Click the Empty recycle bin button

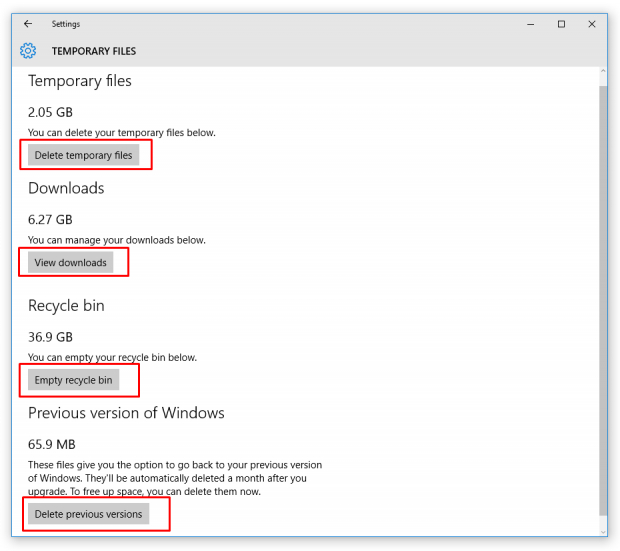pyautogui.click(x=73, y=380)
